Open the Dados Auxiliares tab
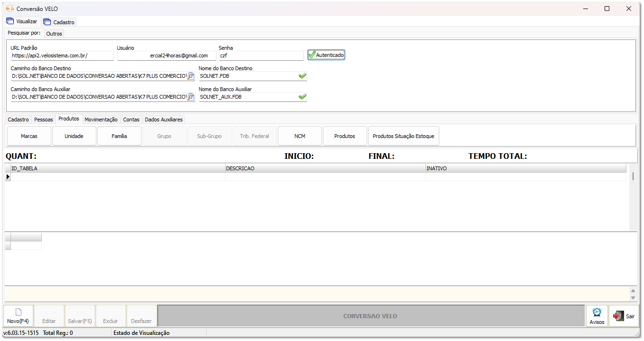Viewport: 644px width, 341px height. (x=163, y=120)
